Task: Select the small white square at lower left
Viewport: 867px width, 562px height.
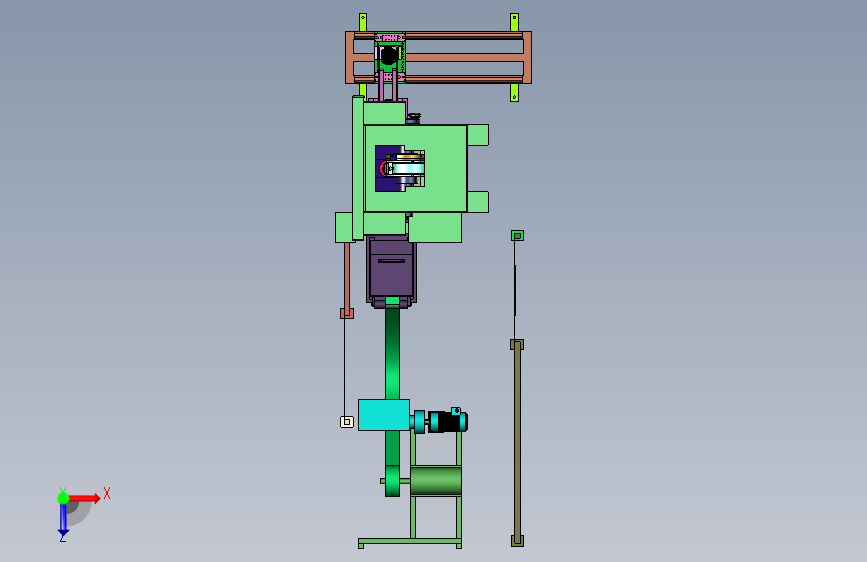Action: click(347, 422)
